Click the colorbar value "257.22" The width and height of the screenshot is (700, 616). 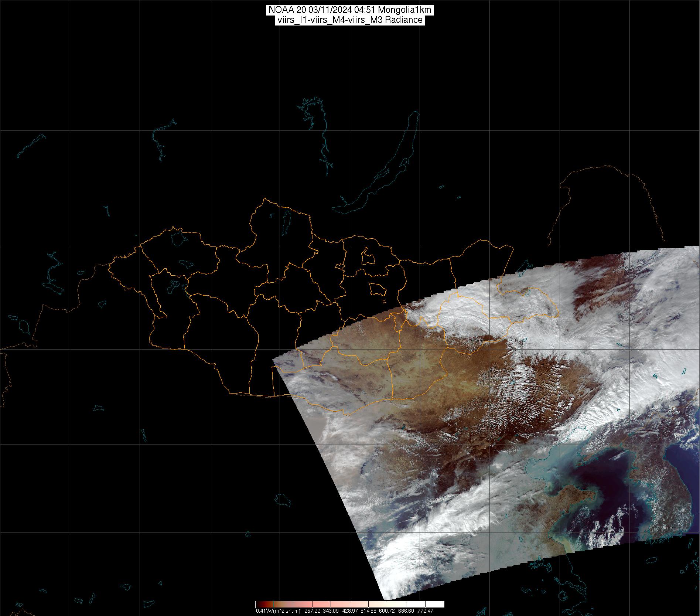tap(312, 611)
